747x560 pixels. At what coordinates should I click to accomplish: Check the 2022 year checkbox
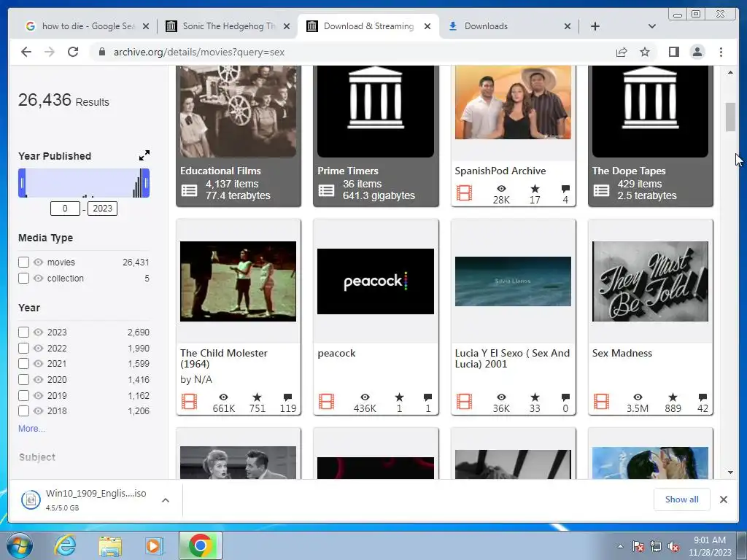(x=23, y=348)
